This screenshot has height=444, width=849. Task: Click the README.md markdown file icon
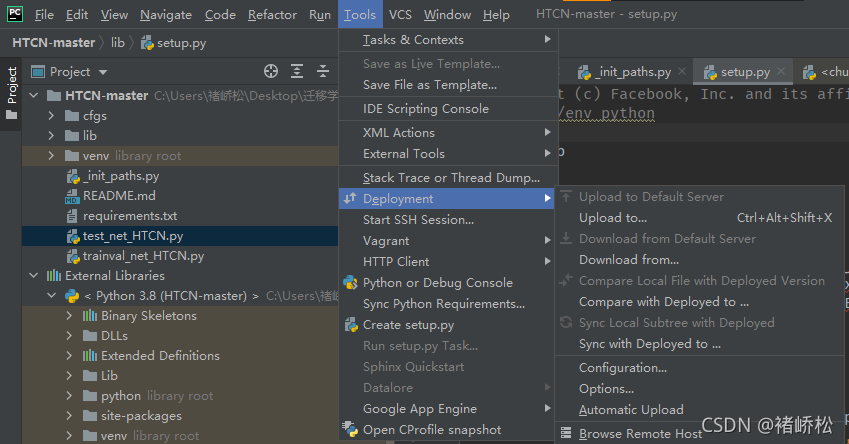click(72, 196)
